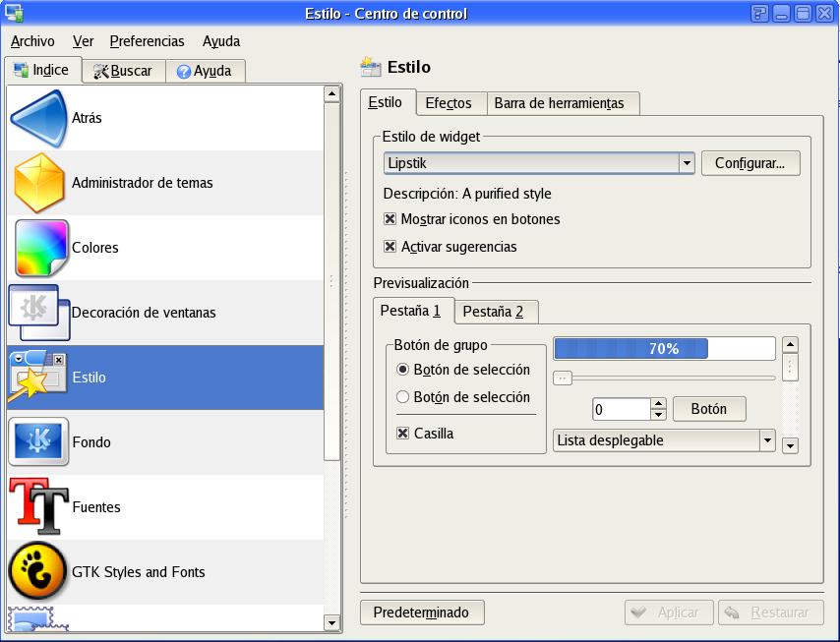
Task: Toggle Mostrar iconos en botones checkbox
Action: coord(390,219)
